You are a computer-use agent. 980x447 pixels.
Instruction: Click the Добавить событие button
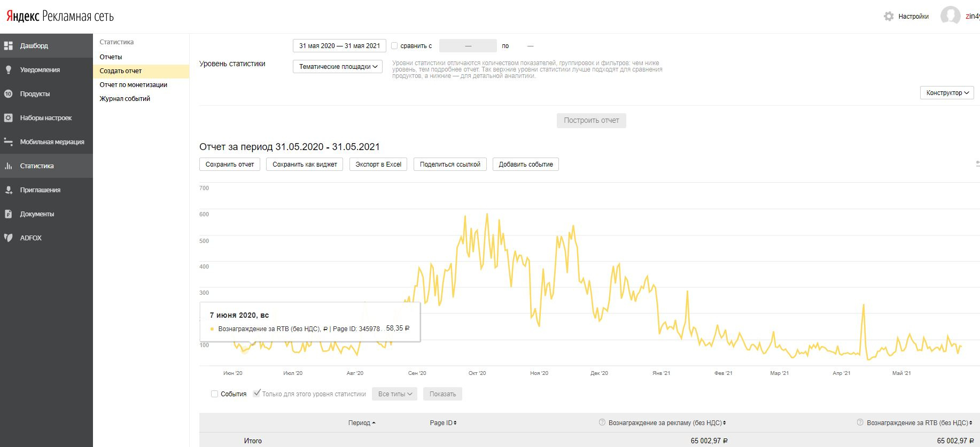526,164
